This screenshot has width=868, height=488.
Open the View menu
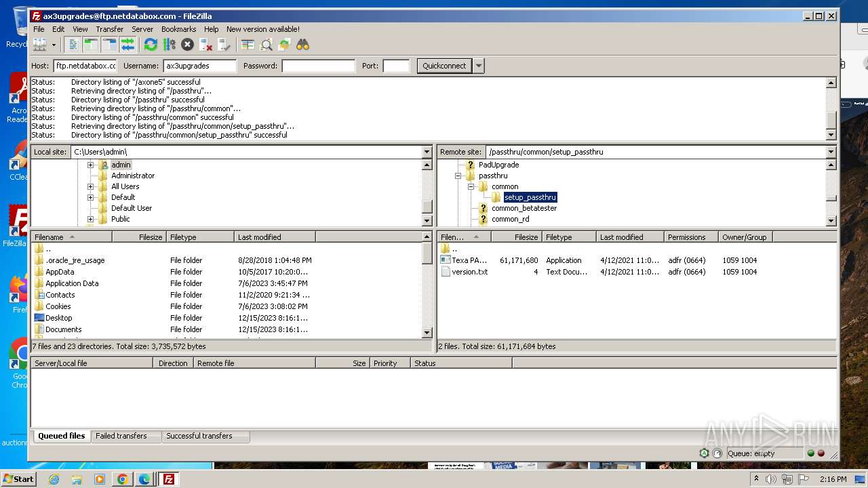[80, 29]
